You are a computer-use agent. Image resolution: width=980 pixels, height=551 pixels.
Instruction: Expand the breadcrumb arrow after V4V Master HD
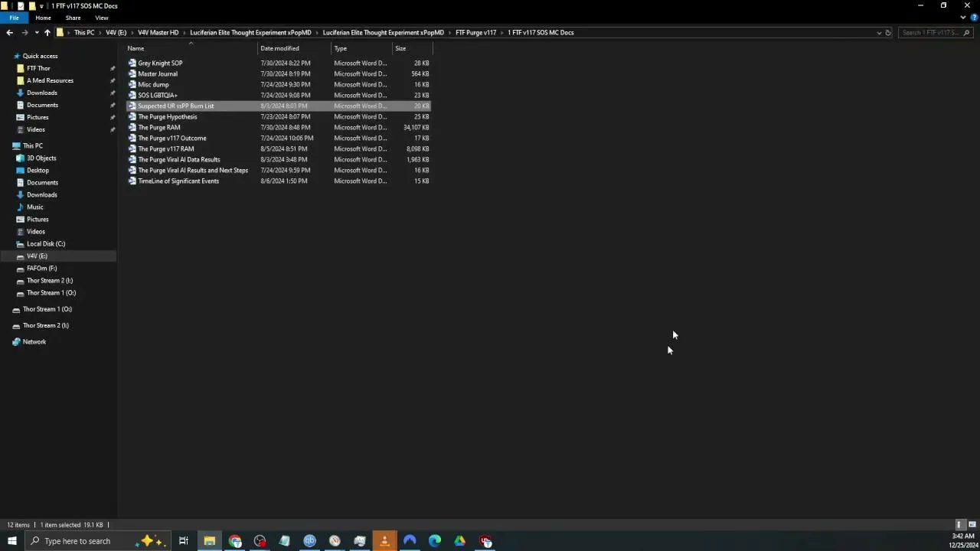coord(184,33)
